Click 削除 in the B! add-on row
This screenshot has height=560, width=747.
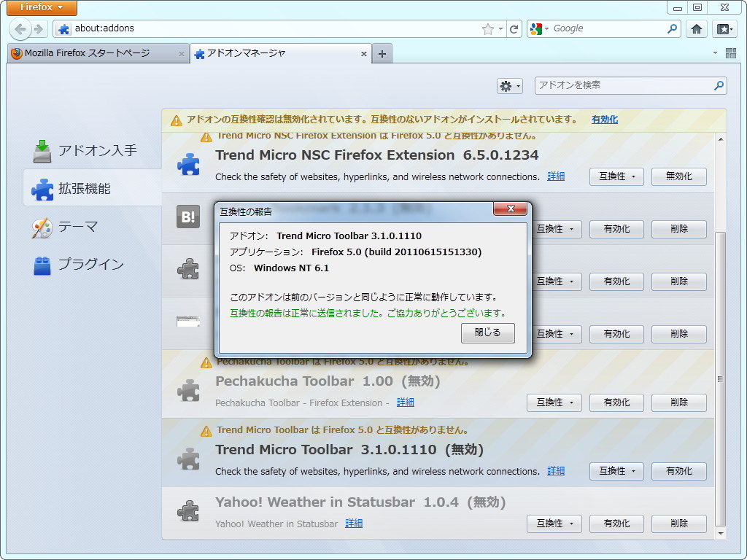pyautogui.click(x=678, y=229)
